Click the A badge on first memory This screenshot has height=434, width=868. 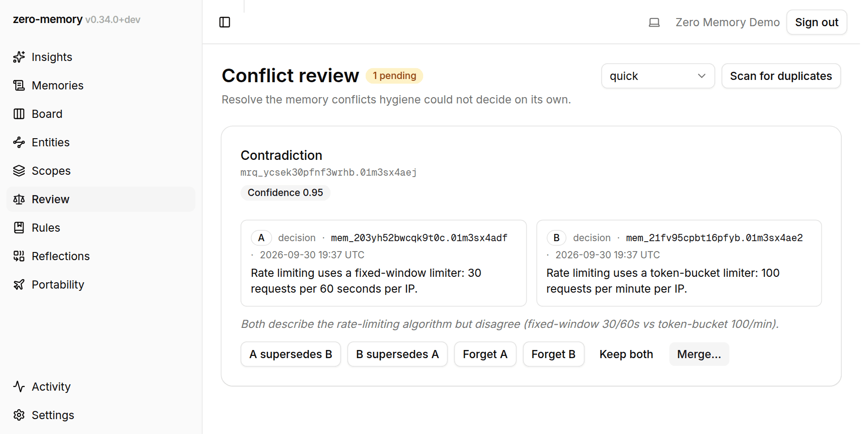point(261,238)
